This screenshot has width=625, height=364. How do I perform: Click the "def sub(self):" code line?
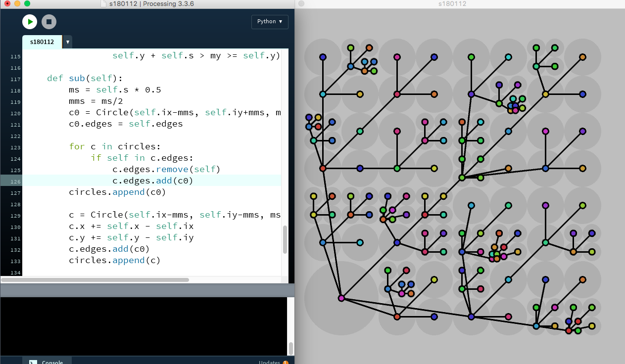point(87,78)
